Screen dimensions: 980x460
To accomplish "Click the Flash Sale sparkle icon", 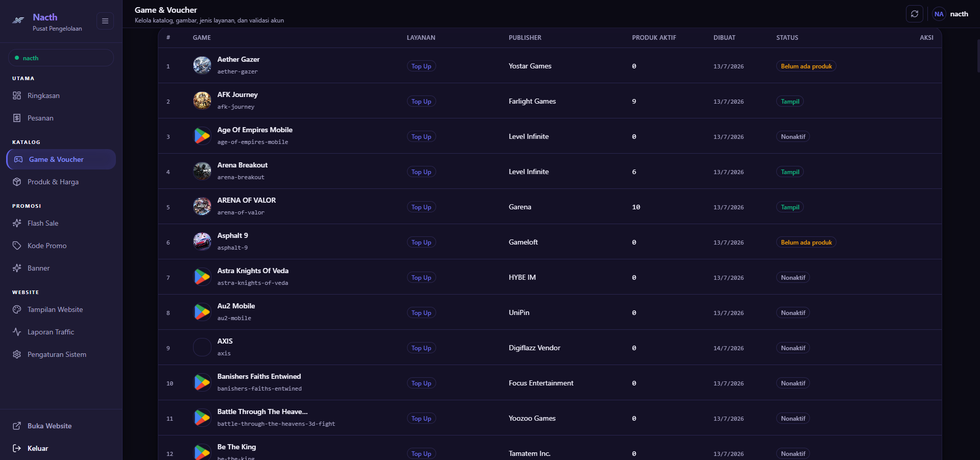I will pyautogui.click(x=17, y=223).
